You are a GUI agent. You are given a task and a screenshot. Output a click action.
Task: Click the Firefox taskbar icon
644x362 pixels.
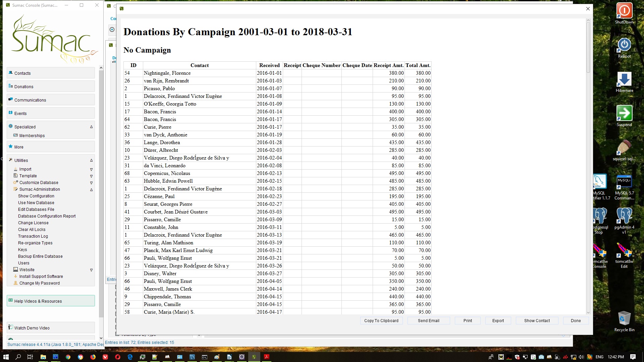[93, 357]
